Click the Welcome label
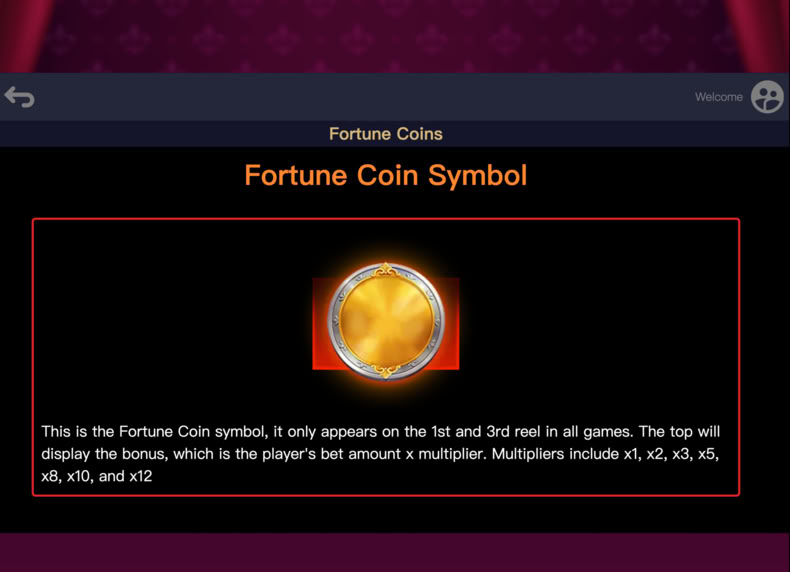Image resolution: width=790 pixels, height=572 pixels. click(x=718, y=97)
